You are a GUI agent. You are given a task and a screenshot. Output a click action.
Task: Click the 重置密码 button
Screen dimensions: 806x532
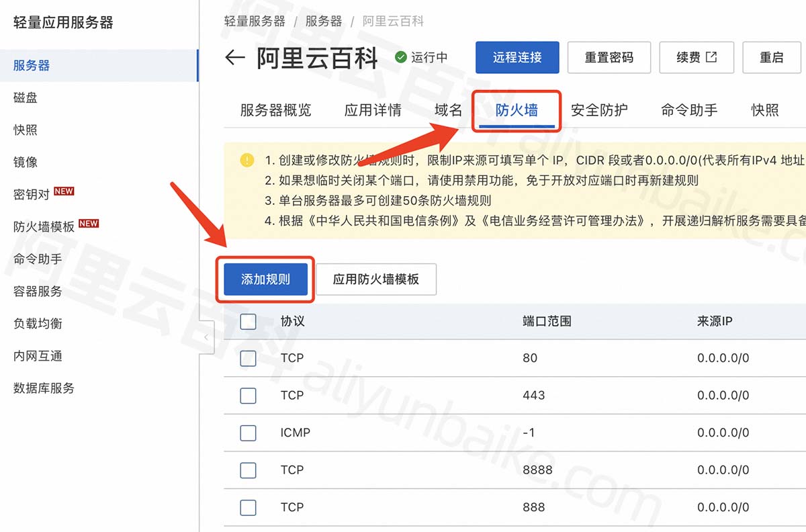tap(609, 58)
